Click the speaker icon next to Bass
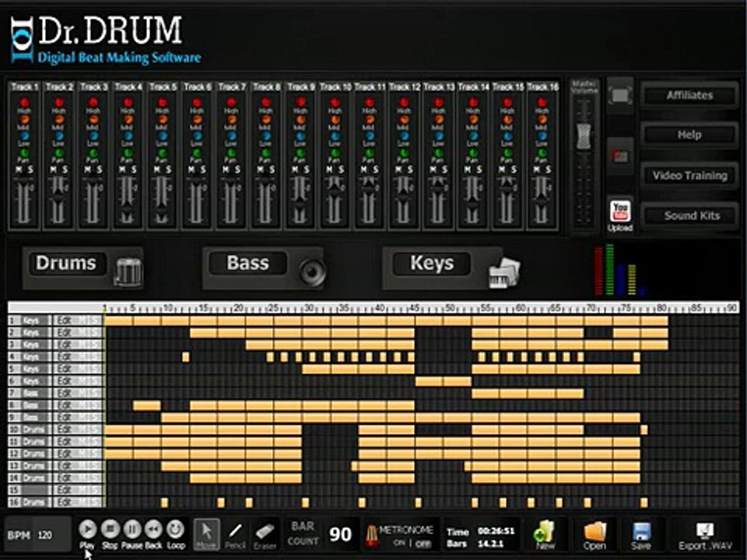Viewport: 747px width, 560px height. [x=312, y=272]
